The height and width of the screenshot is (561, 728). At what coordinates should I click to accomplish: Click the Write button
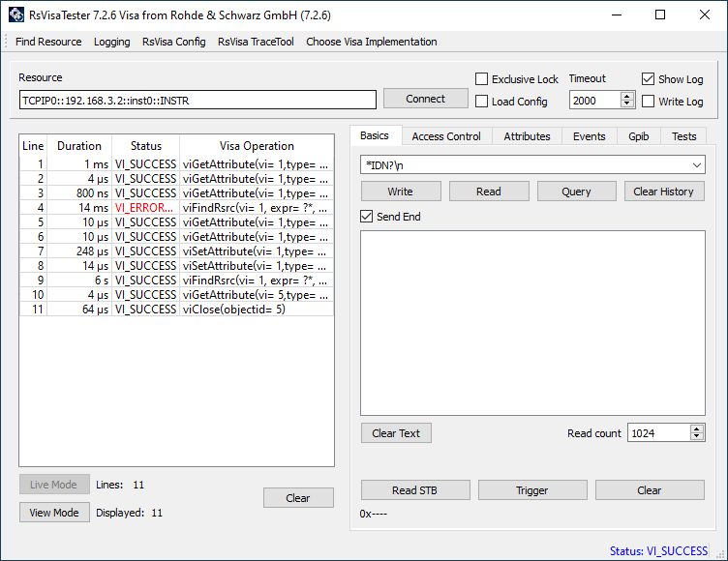(x=401, y=192)
